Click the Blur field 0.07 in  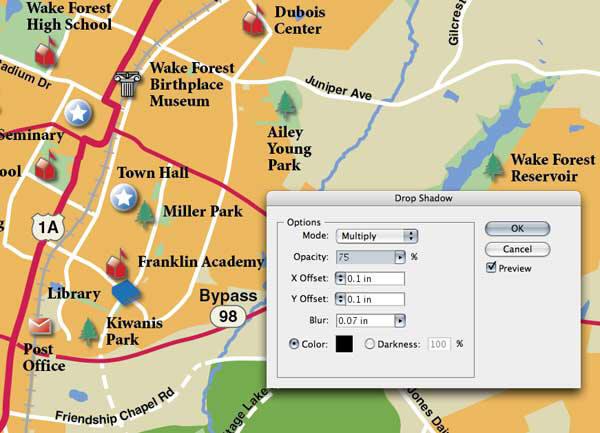click(x=365, y=321)
